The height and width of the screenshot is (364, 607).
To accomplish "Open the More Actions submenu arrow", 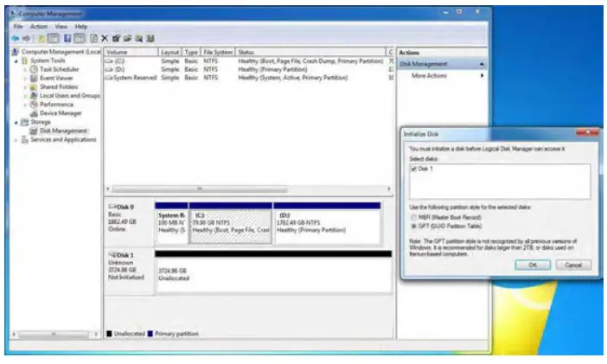I will 482,76.
